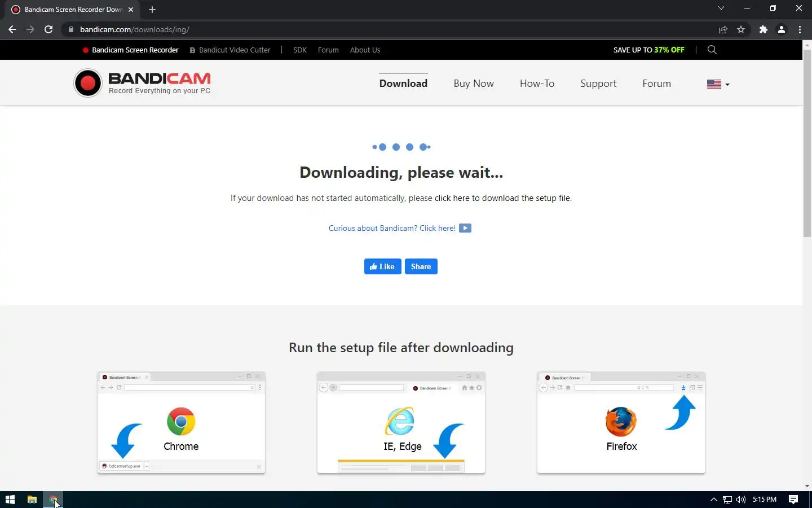Open the Chrome profile icon
This screenshot has height=508, width=812.
tap(782, 29)
